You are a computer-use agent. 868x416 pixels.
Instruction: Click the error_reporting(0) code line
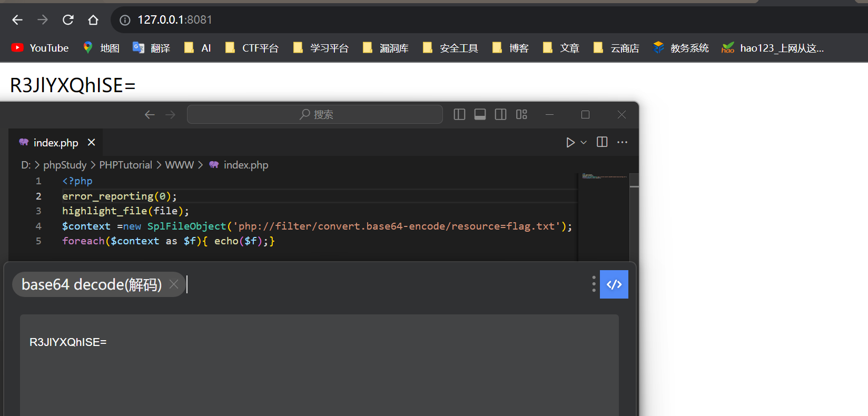coord(120,196)
